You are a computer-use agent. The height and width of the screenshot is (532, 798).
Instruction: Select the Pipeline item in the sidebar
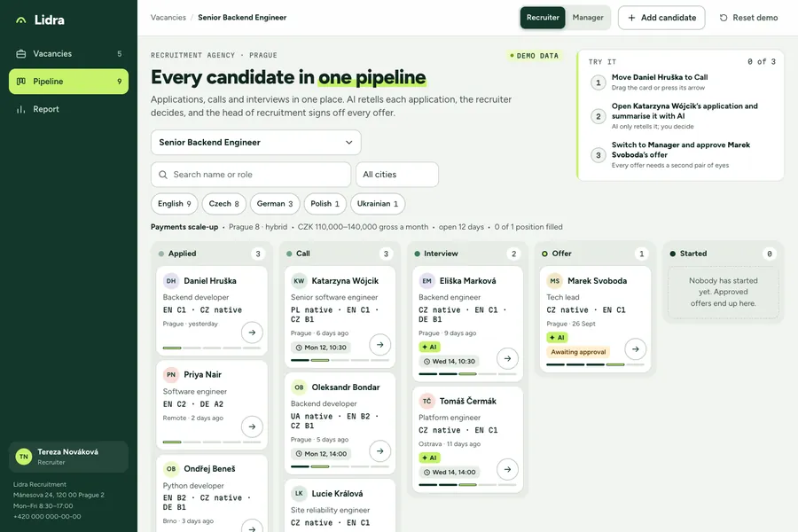68,82
